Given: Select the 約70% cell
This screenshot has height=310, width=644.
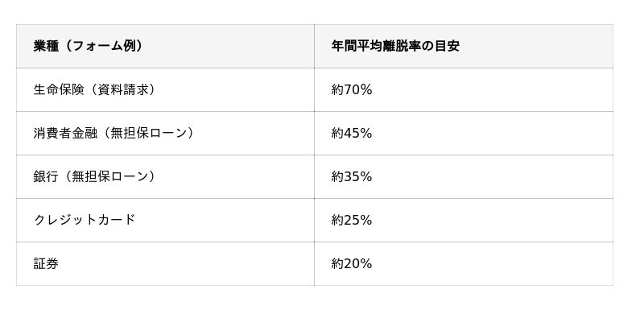Looking at the screenshot, I should tap(464, 90).
